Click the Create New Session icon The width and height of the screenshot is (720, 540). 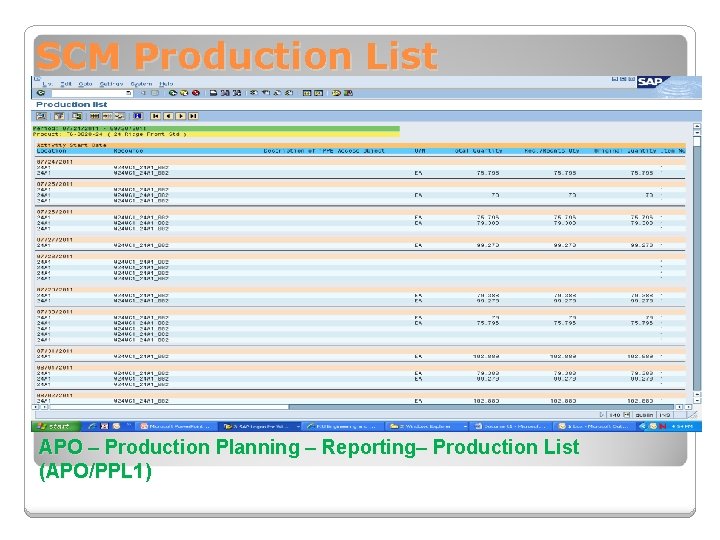tap(307, 93)
